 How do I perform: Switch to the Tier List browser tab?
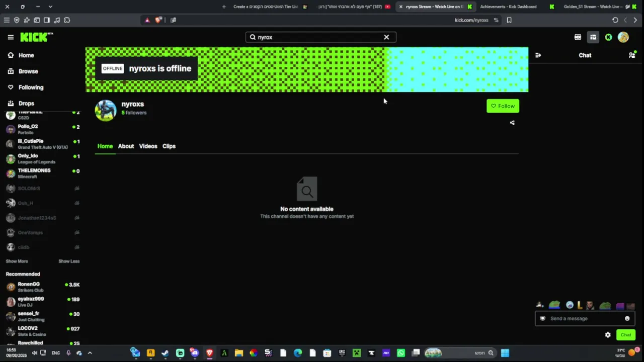click(x=270, y=7)
